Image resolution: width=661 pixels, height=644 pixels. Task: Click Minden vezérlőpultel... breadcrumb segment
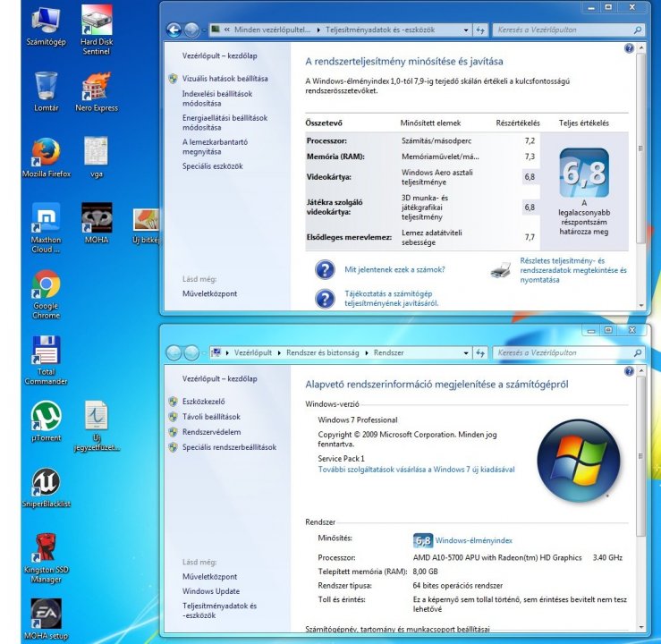[272, 30]
